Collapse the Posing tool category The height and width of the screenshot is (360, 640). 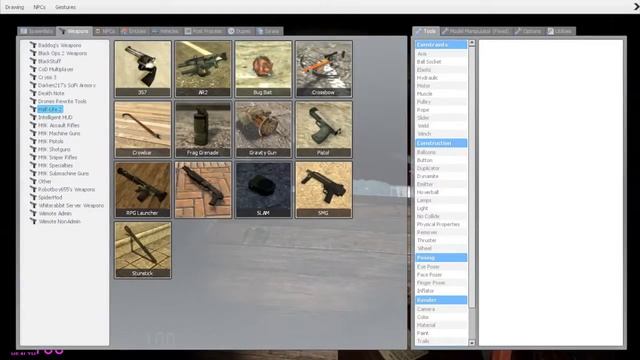pos(441,258)
